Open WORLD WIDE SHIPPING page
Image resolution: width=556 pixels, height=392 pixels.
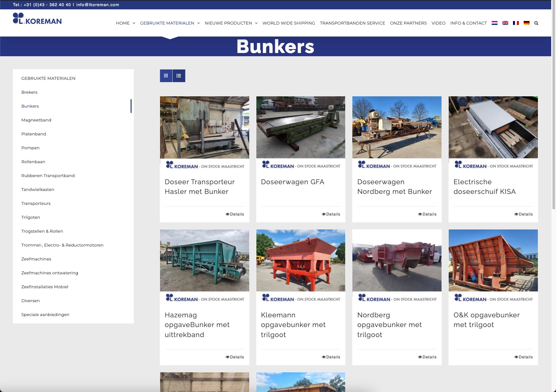coord(289,23)
